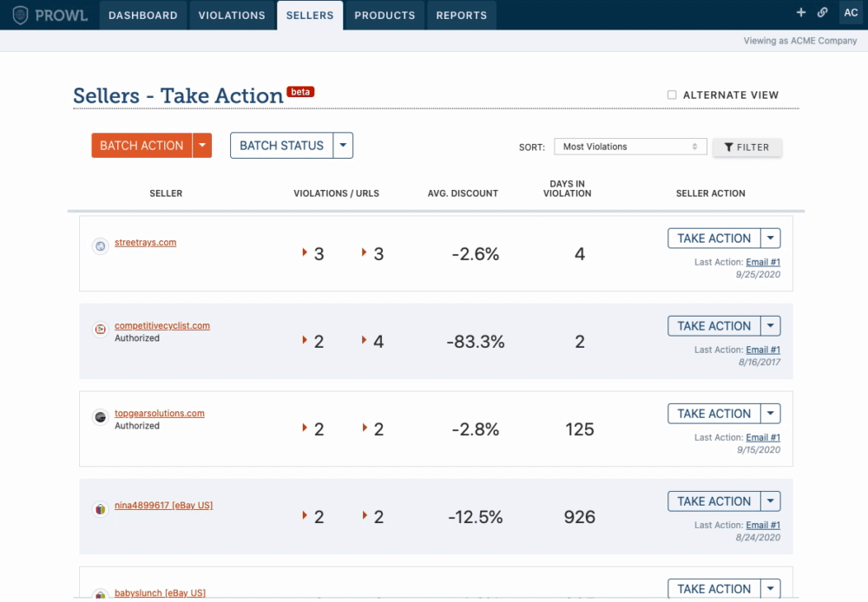Click the Days in Violation column header

pyautogui.click(x=568, y=189)
